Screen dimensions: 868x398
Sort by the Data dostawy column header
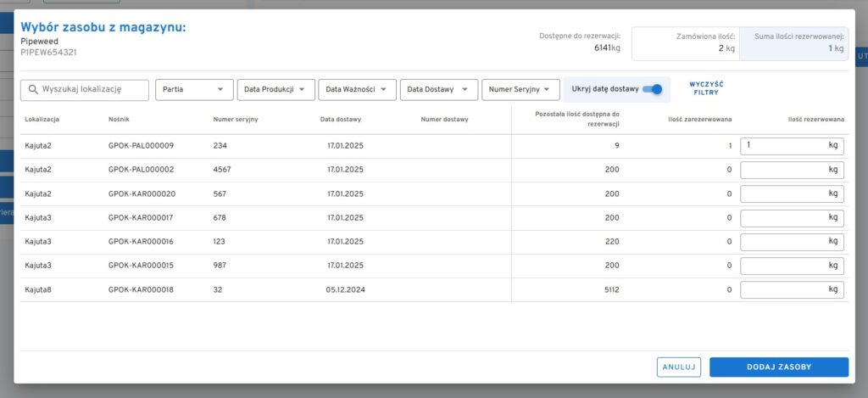(x=342, y=120)
